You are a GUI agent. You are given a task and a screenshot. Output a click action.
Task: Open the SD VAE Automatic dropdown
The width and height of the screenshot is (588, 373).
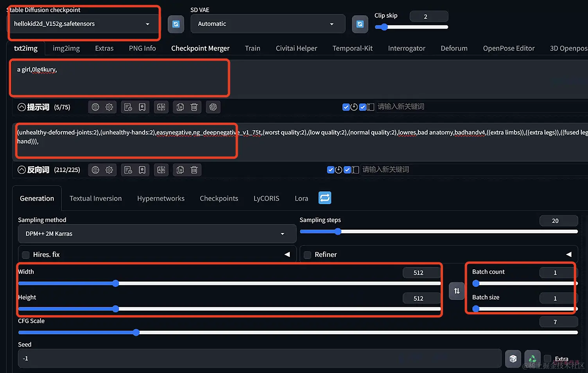tap(268, 24)
